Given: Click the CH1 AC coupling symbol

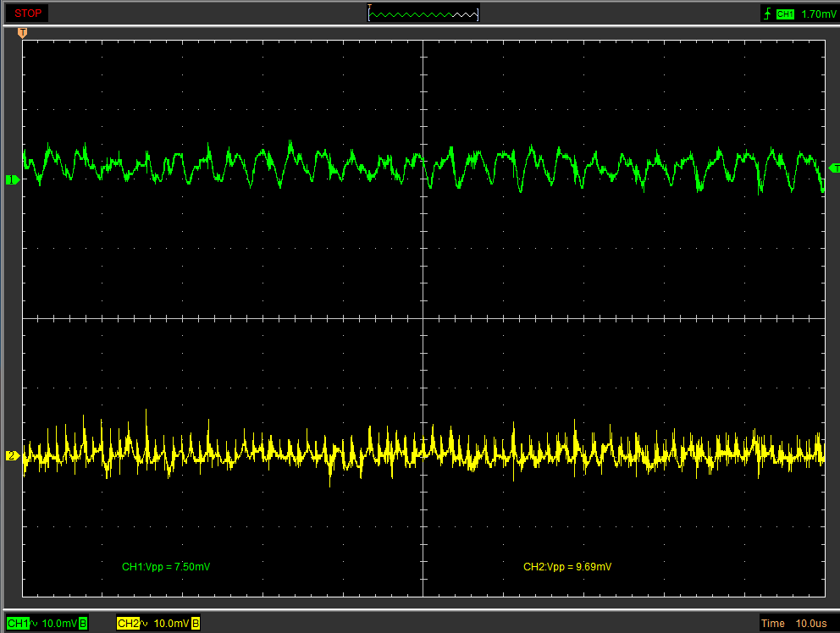Looking at the screenshot, I should coord(35,624).
